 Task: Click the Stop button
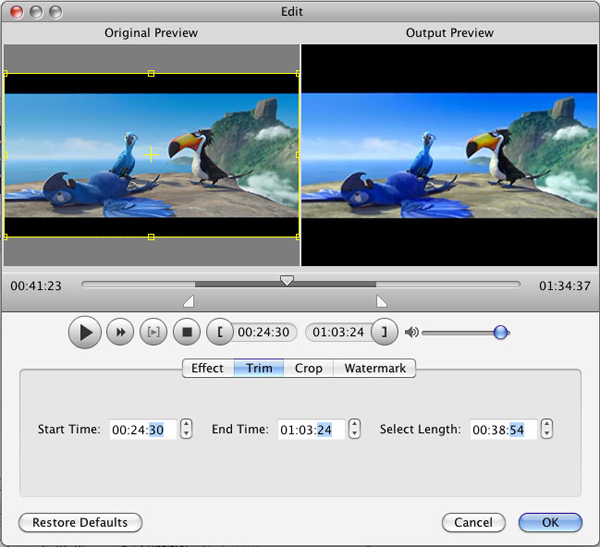coord(187,332)
